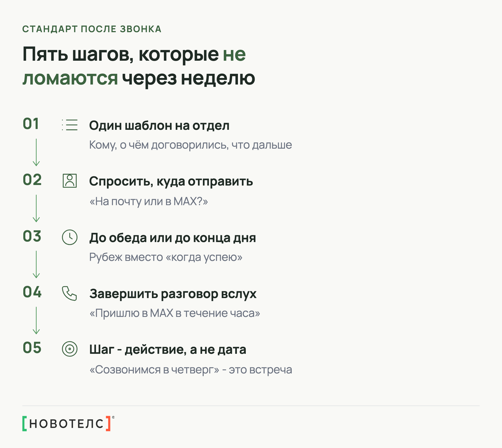This screenshot has height=448, width=502.
Task: Click the clock icon next to step 03
Action: (x=70, y=237)
